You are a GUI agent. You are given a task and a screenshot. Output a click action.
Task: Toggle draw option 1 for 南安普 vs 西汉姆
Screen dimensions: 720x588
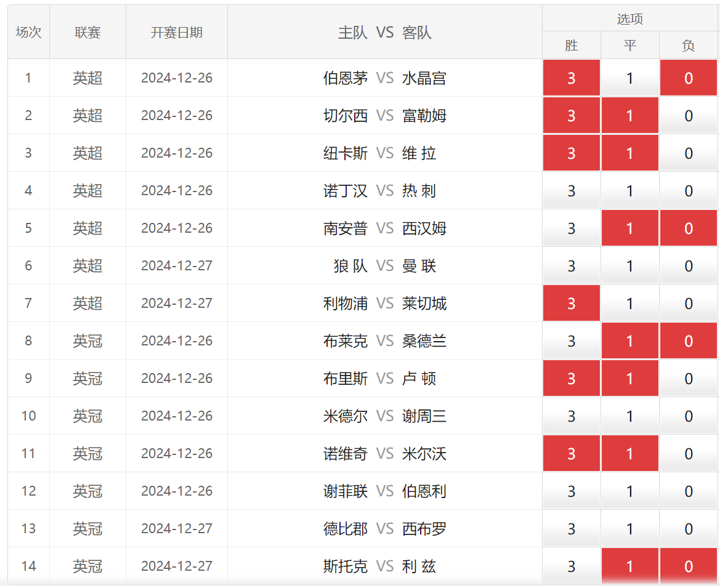tap(630, 228)
